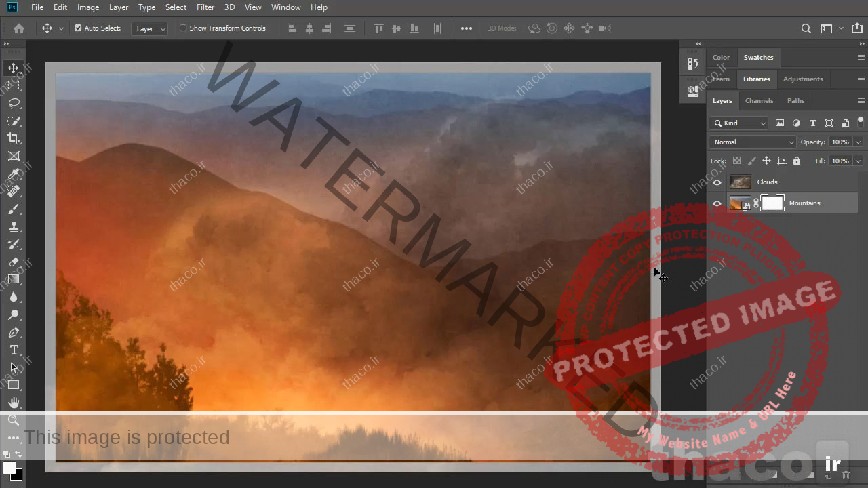Select the Mountains layer mask thumbnail
Image resolution: width=868 pixels, height=488 pixels.
(772, 203)
